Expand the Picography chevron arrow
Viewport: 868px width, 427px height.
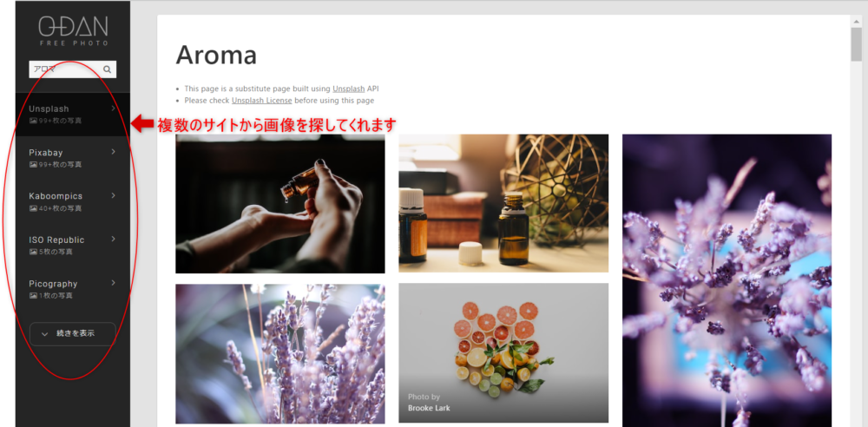114,283
